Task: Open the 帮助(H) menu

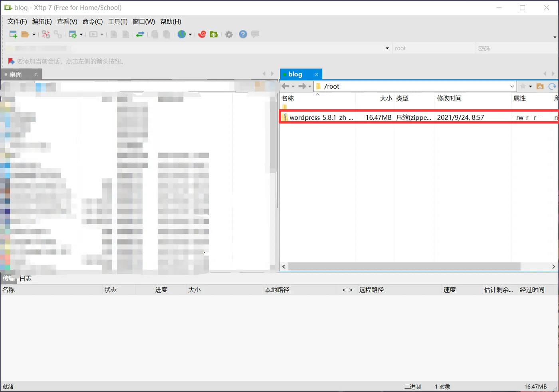Action: (x=171, y=22)
